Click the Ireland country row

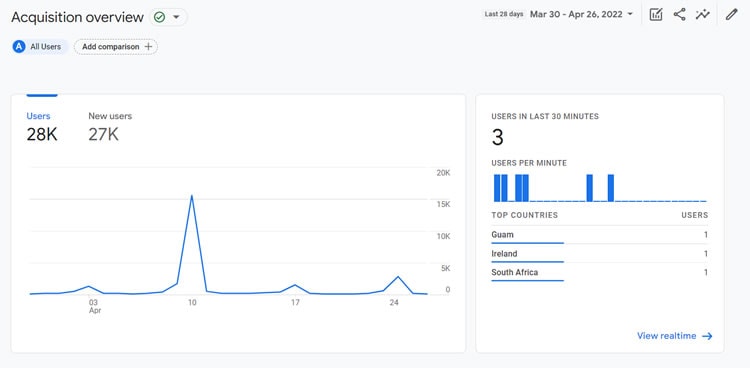coord(599,254)
